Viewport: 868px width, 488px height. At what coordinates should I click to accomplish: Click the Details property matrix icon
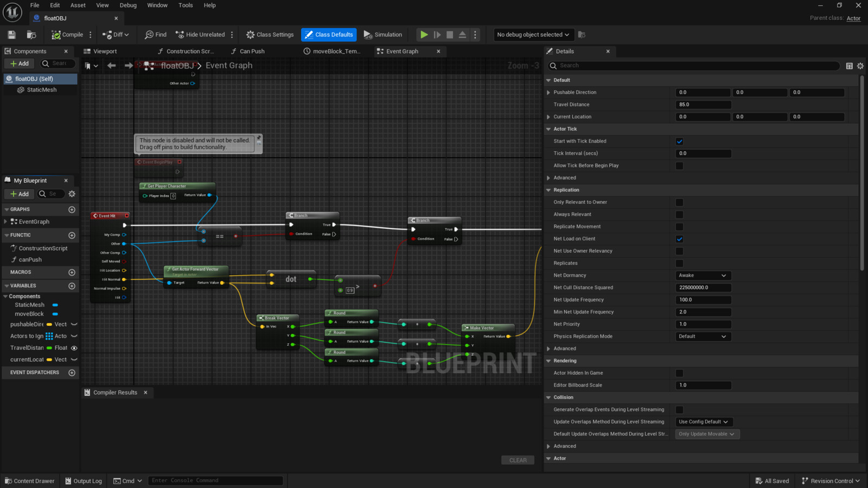[x=850, y=66]
